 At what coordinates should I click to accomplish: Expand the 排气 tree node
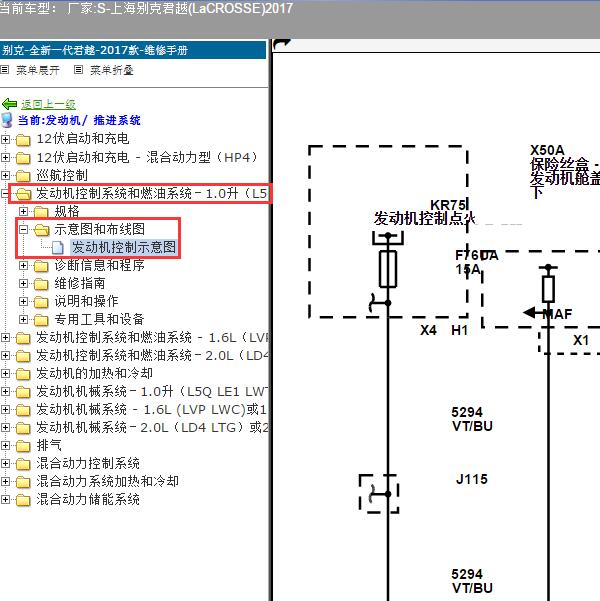click(5, 445)
